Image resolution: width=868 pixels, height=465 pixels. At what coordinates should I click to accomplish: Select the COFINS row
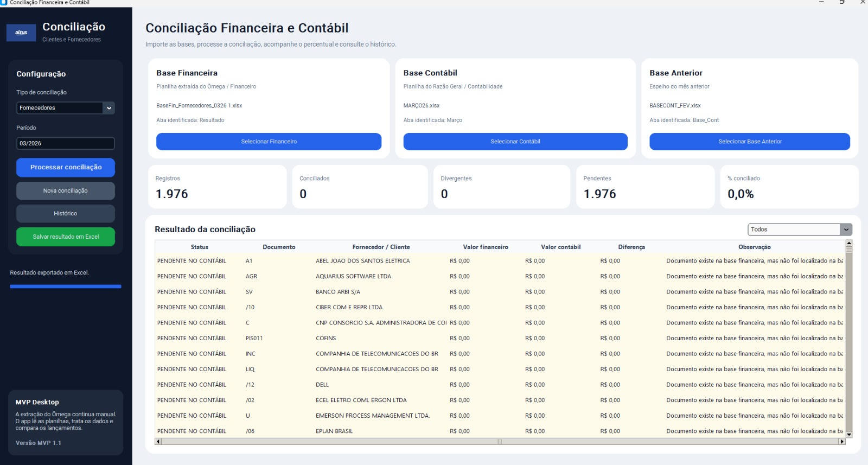(500, 338)
